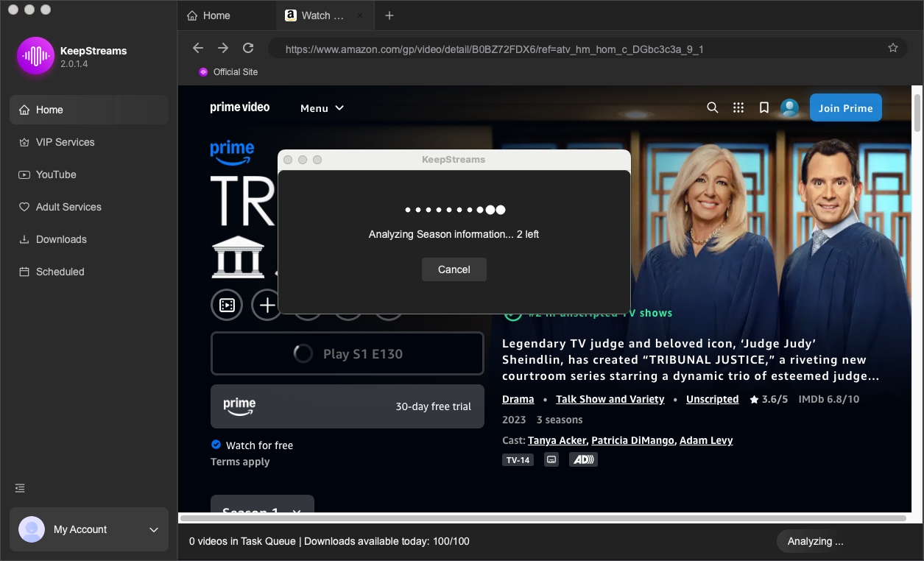
Task: Open Adult Services in sidebar
Action: 88,207
